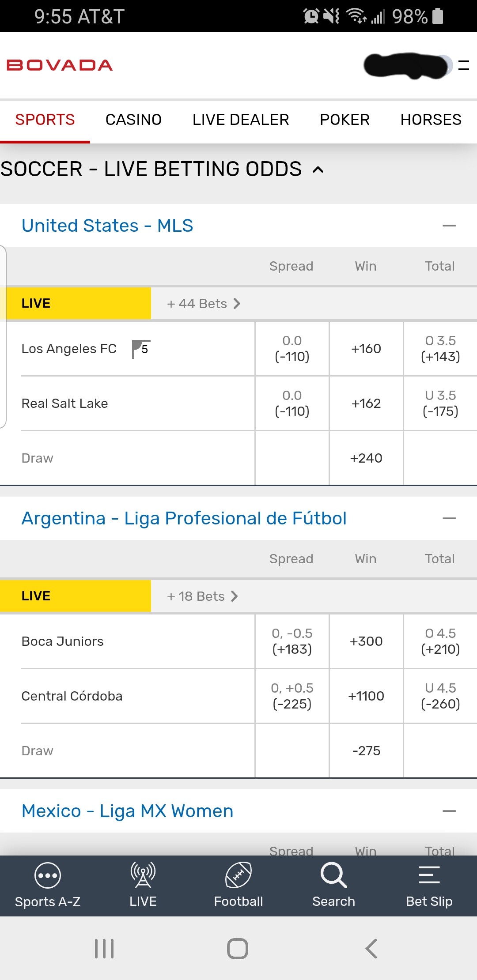The image size is (477, 980).
Task: Collapse the Argentina Liga Profesional section
Action: (x=449, y=518)
